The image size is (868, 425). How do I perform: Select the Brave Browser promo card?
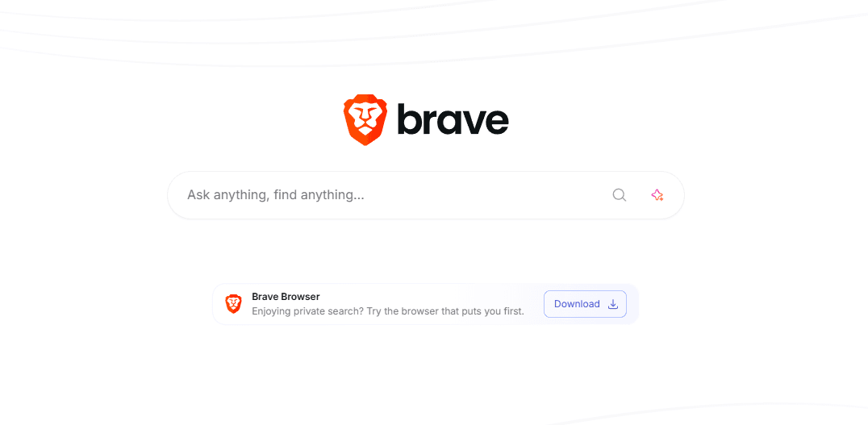426,304
